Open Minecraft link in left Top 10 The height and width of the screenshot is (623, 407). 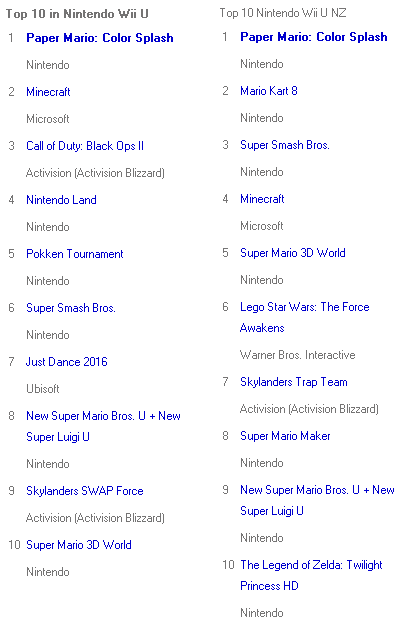[48, 92]
